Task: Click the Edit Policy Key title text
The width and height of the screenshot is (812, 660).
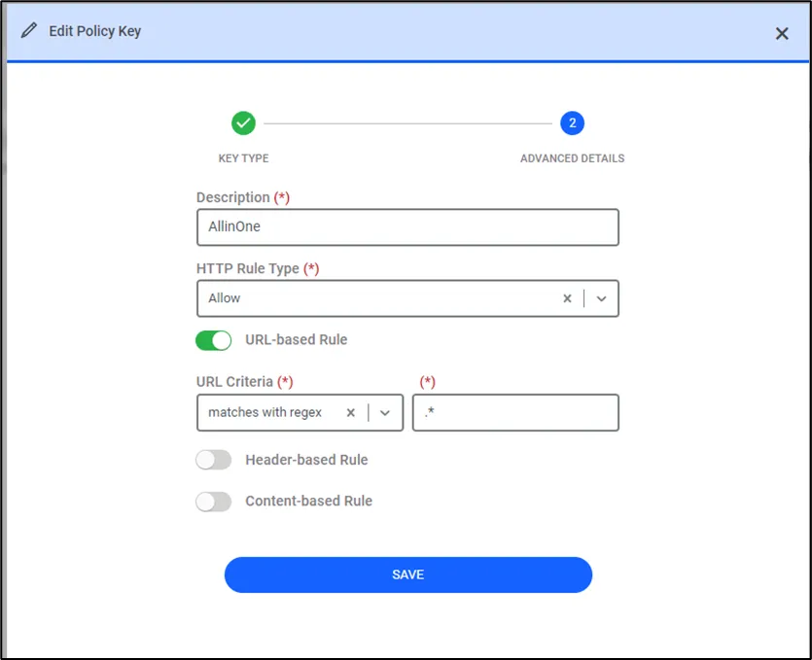Action: click(x=94, y=31)
